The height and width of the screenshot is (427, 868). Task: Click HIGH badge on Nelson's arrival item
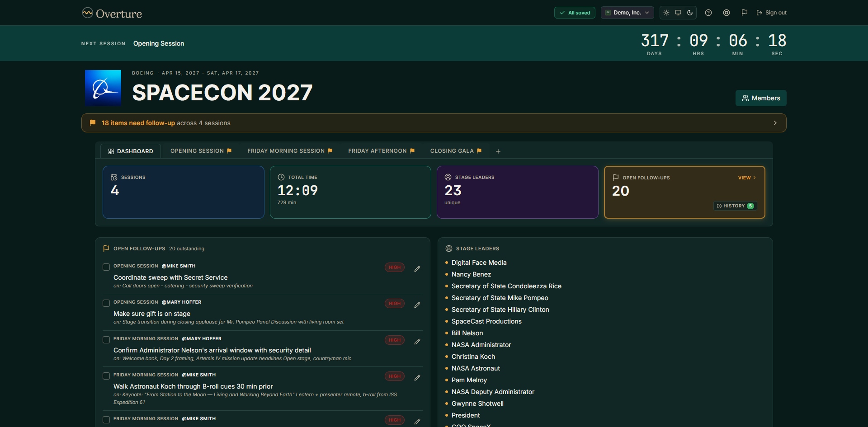[x=395, y=340]
